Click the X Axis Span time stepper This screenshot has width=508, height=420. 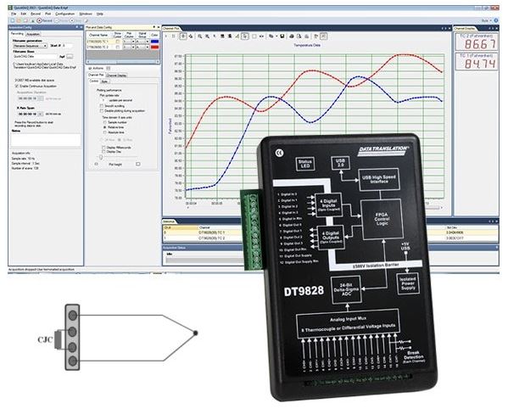click(40, 114)
